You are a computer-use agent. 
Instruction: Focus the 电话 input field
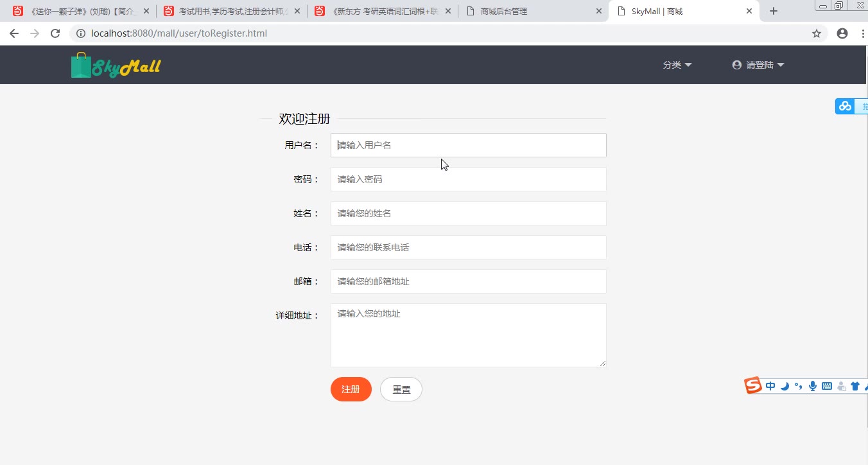tap(469, 247)
